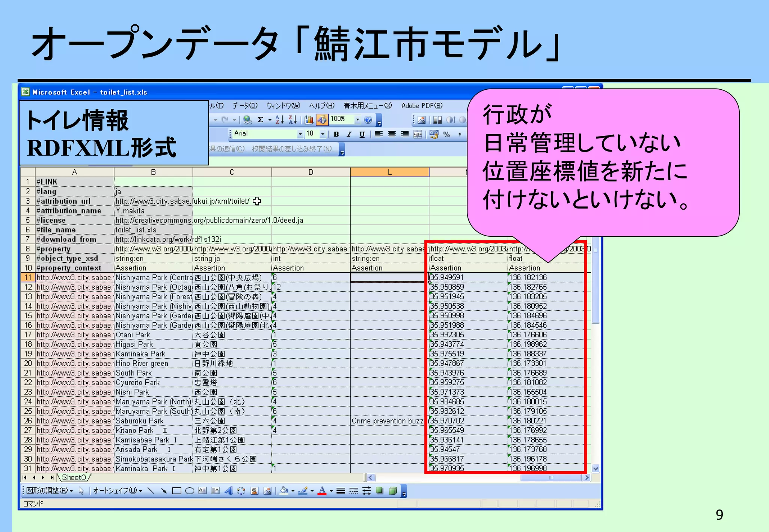Choose the Select Objects arrow tool
769x532 pixels.
81,491
